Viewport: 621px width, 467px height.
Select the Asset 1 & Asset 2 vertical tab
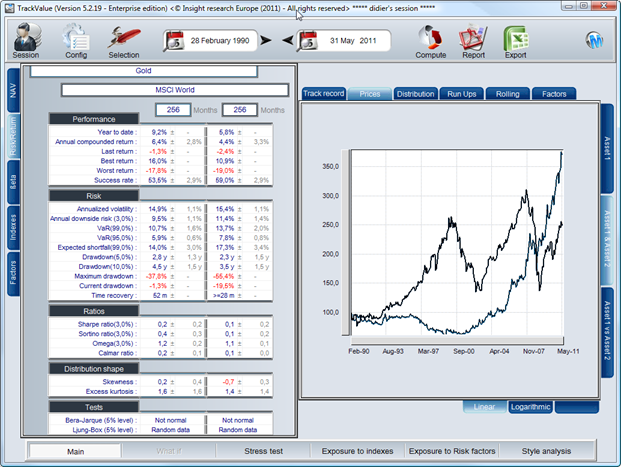(x=607, y=240)
